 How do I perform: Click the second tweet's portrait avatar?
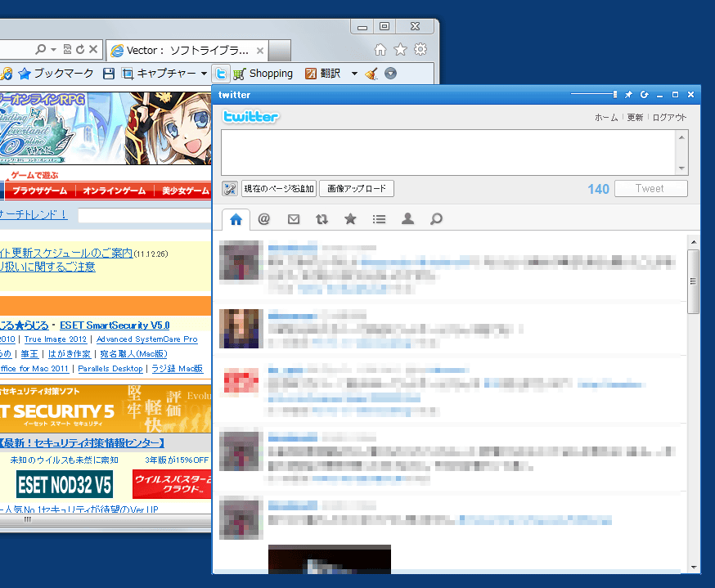(x=241, y=329)
